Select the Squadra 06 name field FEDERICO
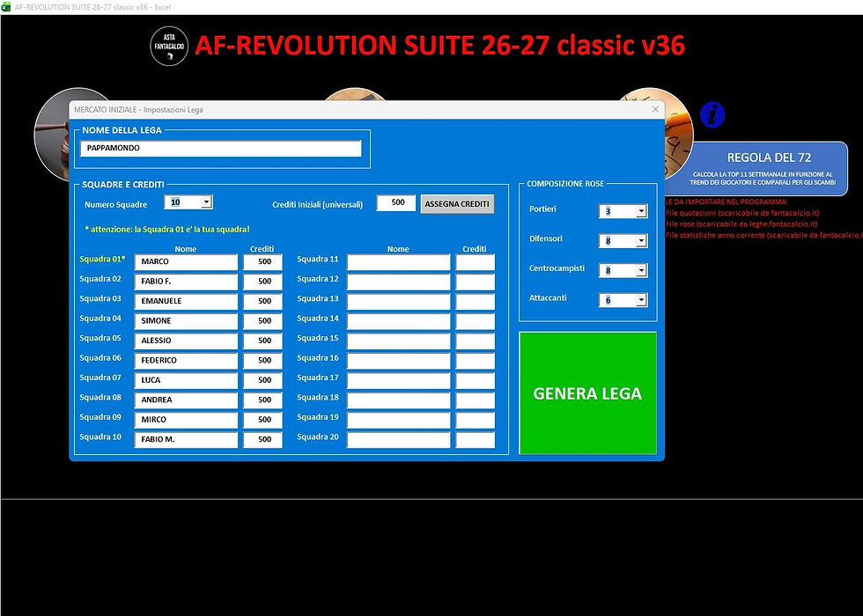 186,361
